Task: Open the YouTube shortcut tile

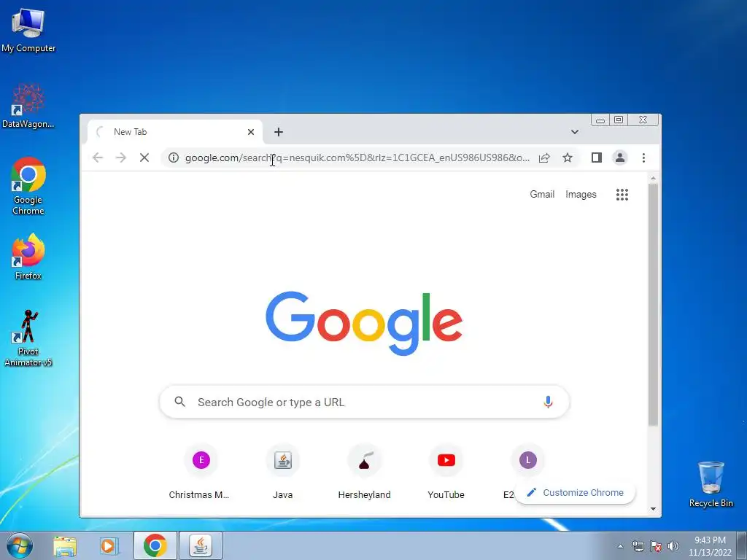Action: pos(446,472)
